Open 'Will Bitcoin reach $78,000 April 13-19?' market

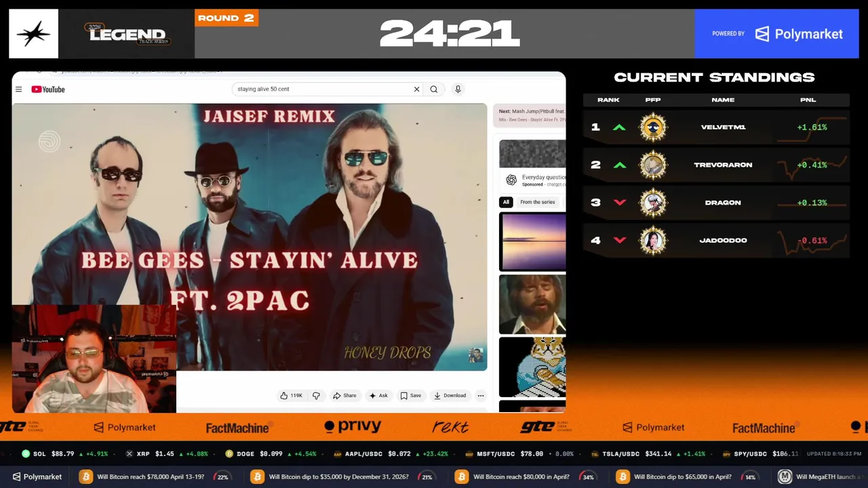pyautogui.click(x=155, y=476)
